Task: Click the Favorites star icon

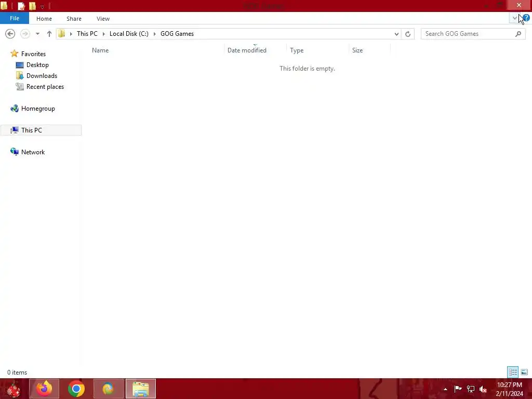Action: 14,54
